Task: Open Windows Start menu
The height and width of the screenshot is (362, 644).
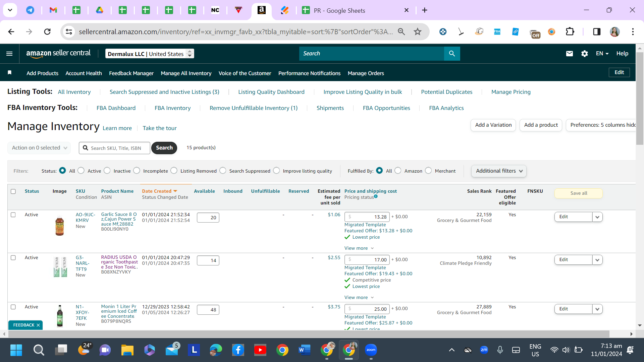Action: click(16, 350)
